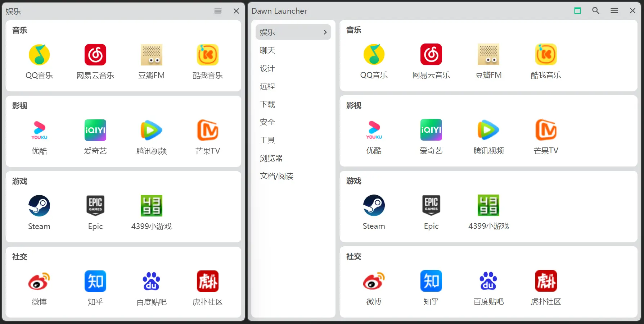Launch 网易云音乐 in Dawn Launcher window

431,61
